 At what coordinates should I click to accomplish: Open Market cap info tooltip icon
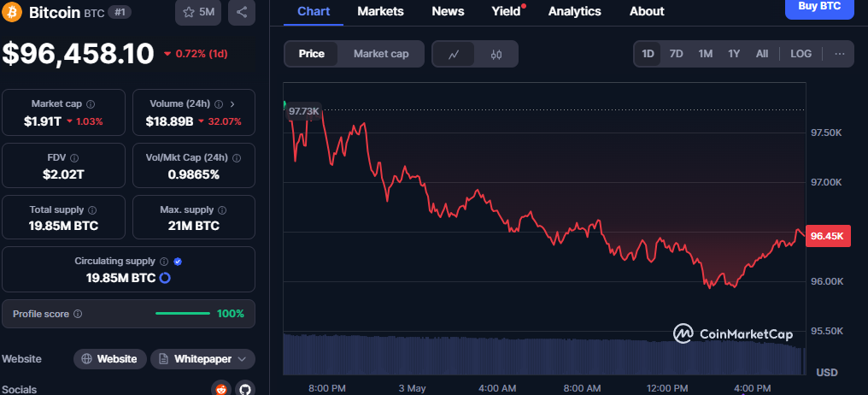coord(91,103)
